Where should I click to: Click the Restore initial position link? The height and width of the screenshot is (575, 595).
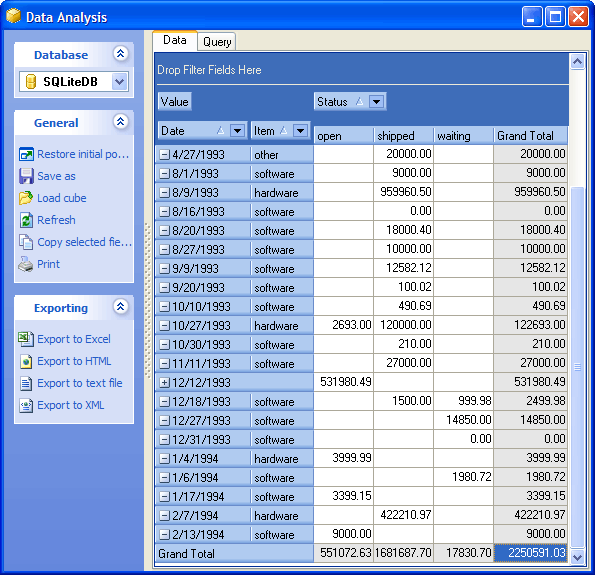tap(83, 154)
